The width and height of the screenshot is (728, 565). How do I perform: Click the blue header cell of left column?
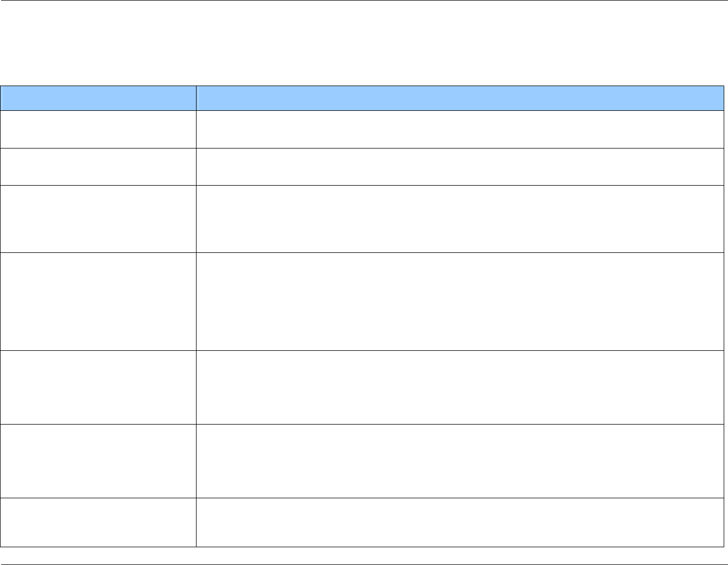pos(98,98)
